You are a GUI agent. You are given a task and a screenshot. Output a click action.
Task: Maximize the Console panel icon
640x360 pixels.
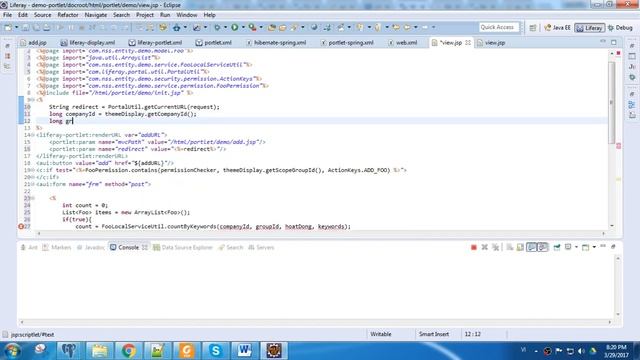click(613, 247)
